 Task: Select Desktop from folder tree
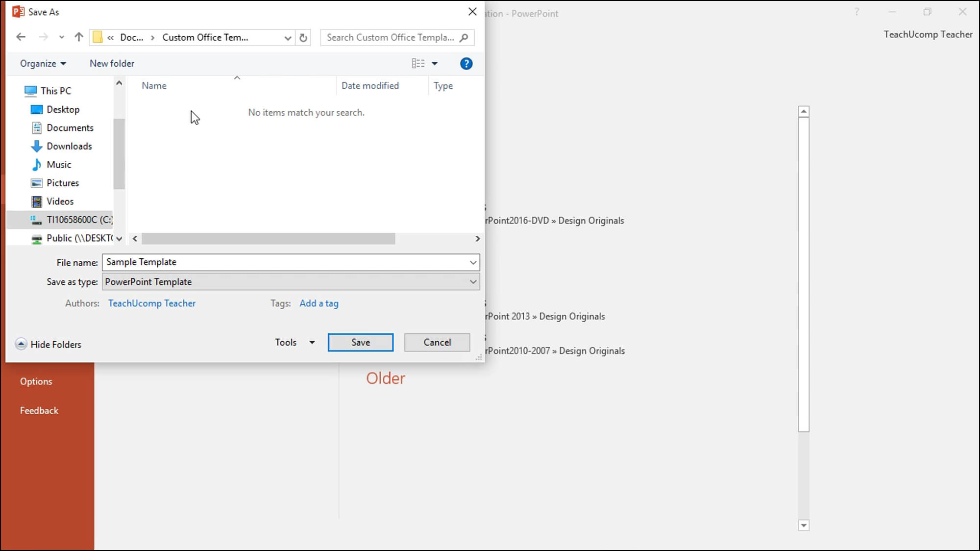coord(63,109)
